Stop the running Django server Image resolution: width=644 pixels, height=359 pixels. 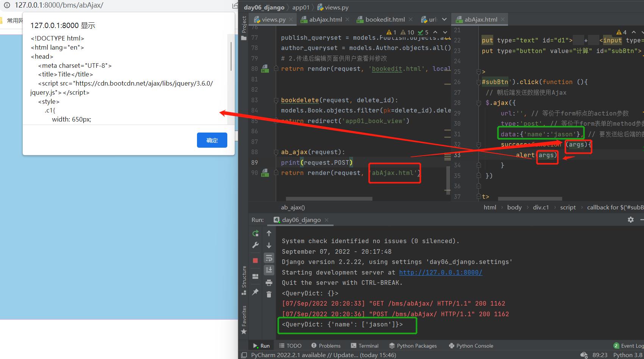coord(255,261)
